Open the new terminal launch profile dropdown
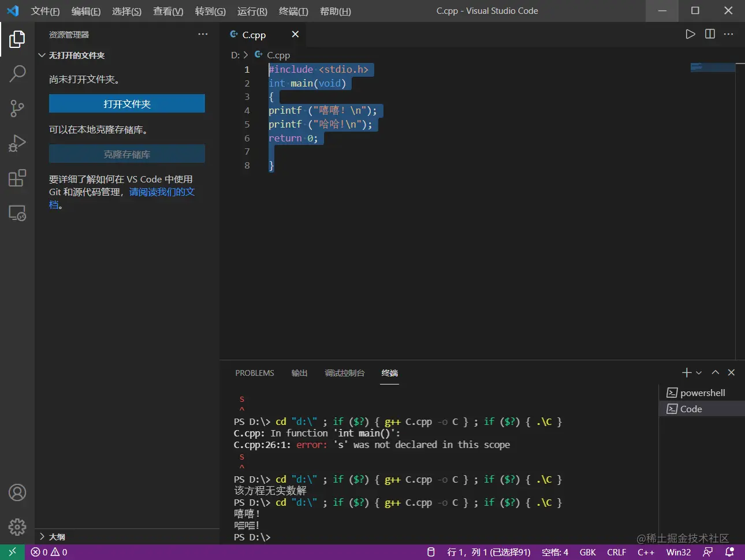Screen dimensions: 745x560 pos(699,373)
